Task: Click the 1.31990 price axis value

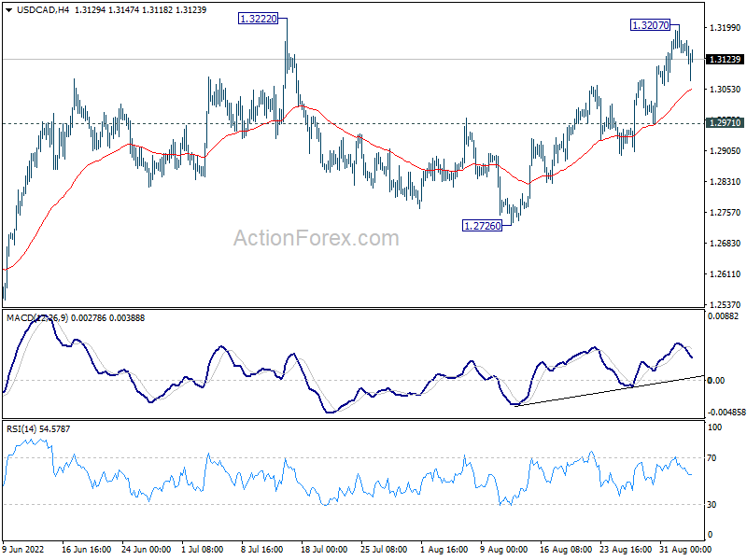Action: tap(726, 28)
